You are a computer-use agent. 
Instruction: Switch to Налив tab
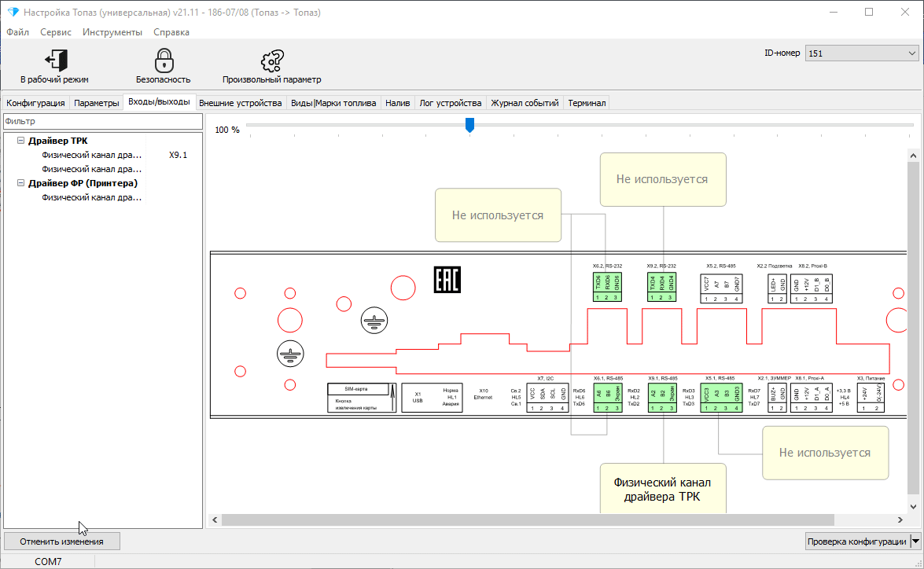[397, 102]
